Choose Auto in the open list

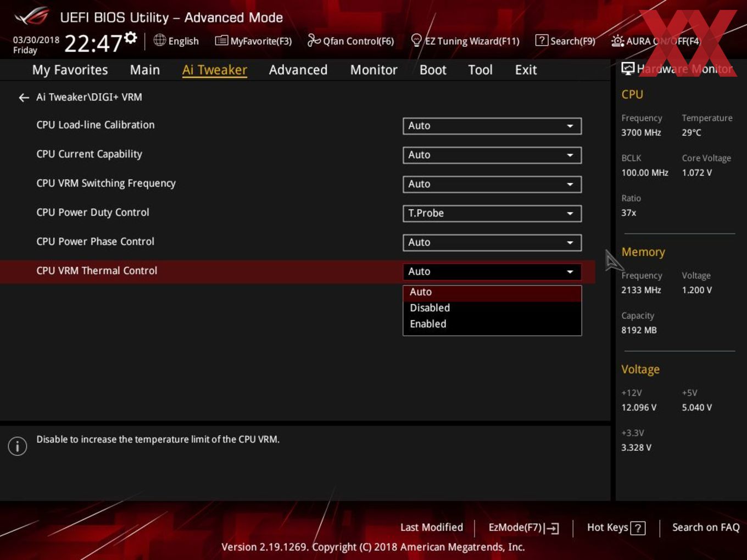(492, 293)
